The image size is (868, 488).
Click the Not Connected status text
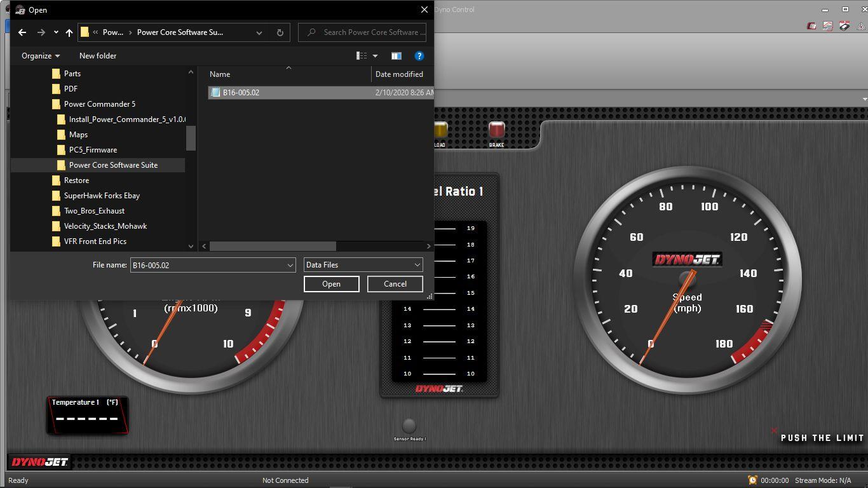285,480
